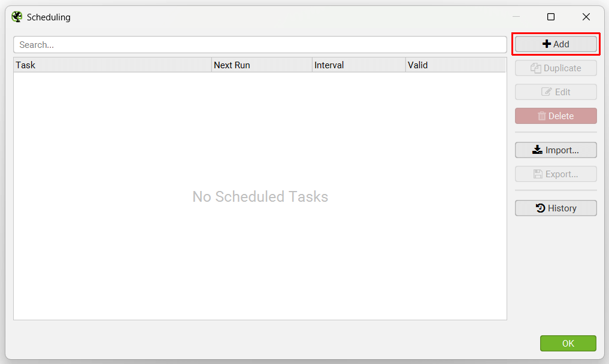
Task: Sort tasks by the Valid column
Action: (x=455, y=65)
